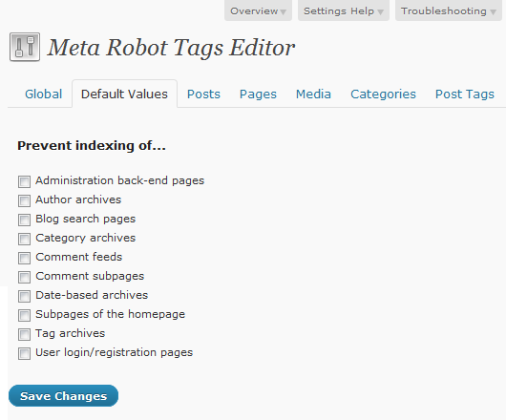Switch to the Media tab
The width and height of the screenshot is (506, 420).
point(313,94)
